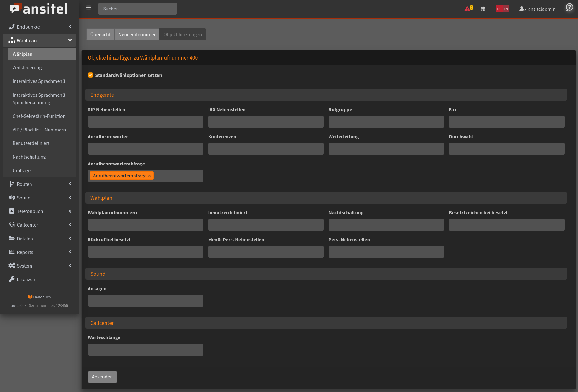Uncheck Standardwähloptionen setzen checkbox

tap(90, 75)
